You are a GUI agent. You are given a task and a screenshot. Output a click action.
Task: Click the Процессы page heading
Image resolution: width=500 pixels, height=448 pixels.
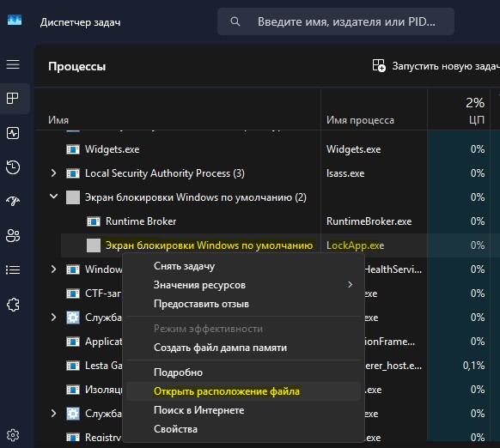pyautogui.click(x=76, y=67)
